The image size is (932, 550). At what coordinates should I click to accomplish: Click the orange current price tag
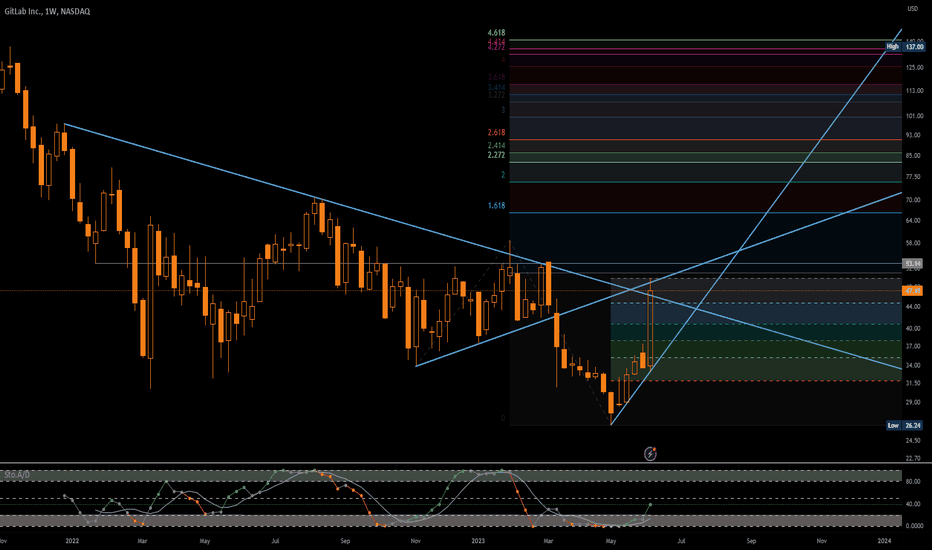tap(912, 291)
